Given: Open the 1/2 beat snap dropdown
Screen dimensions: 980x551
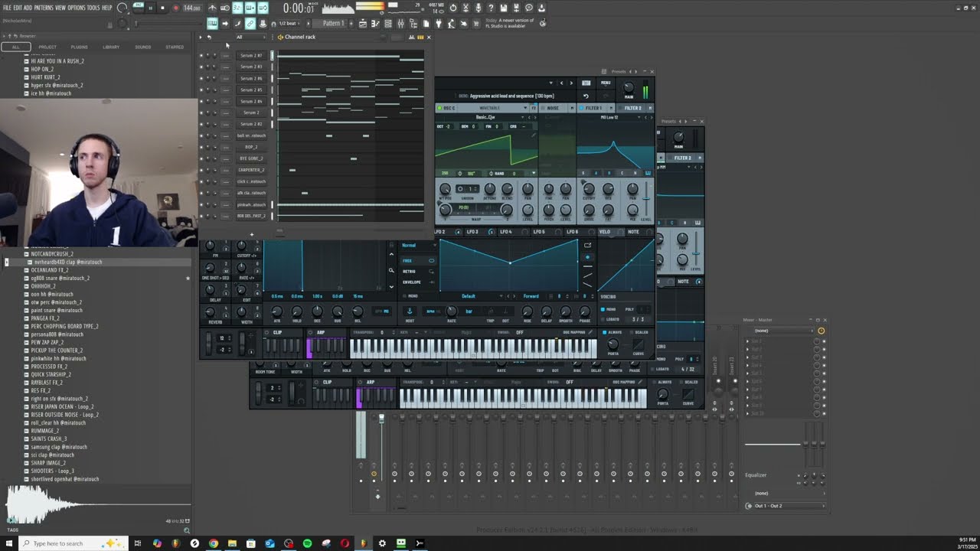Looking at the screenshot, I should coord(289,24).
